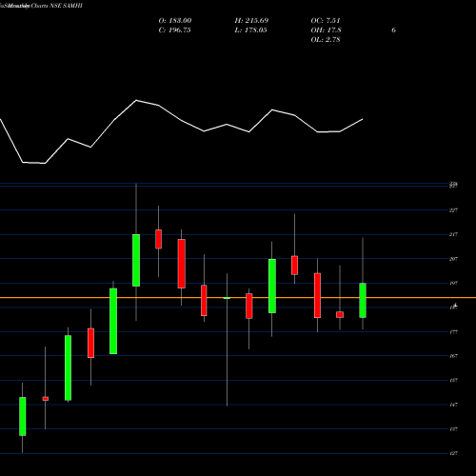Click the first green candle at far left
Viewport: 476px width, 476px height.
[x=23, y=416]
